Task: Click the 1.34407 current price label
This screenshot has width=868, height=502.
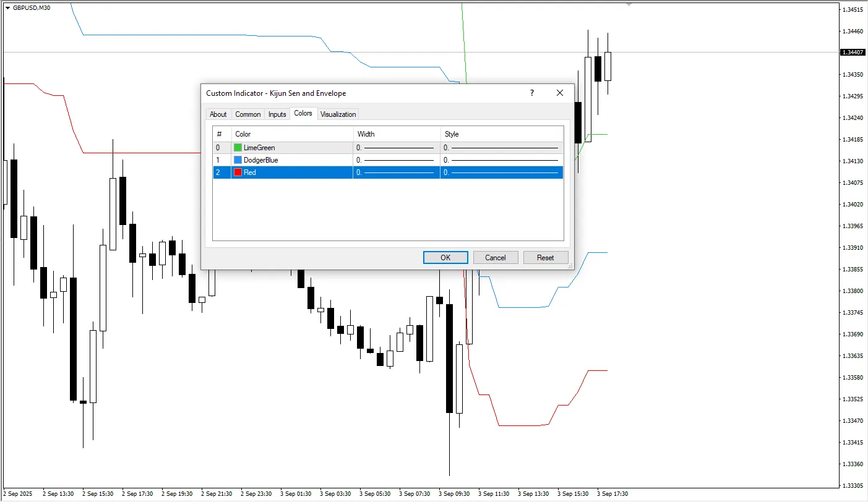Action: click(853, 53)
